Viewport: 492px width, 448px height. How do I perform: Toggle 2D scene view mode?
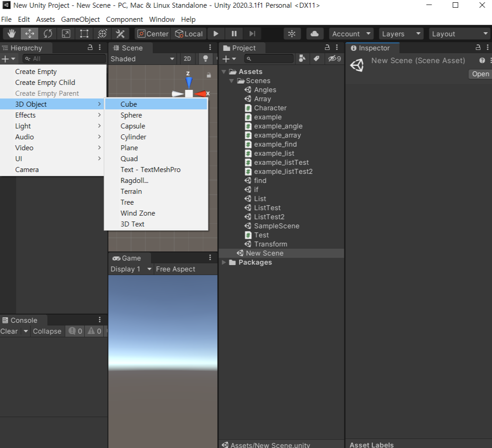(x=187, y=59)
